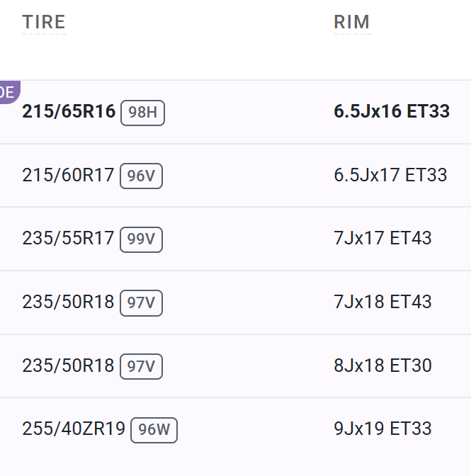
Task: Select the 235/55R17 tire size
Action: [x=68, y=239]
